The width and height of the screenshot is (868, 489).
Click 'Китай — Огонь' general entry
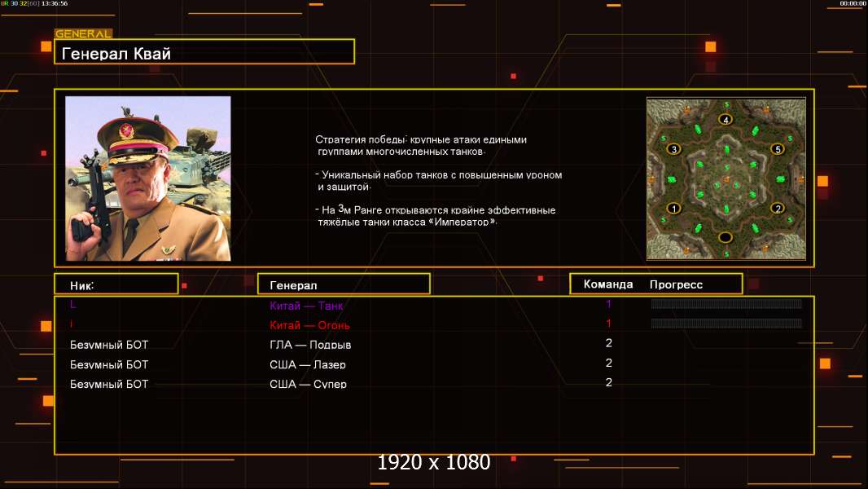coord(309,326)
